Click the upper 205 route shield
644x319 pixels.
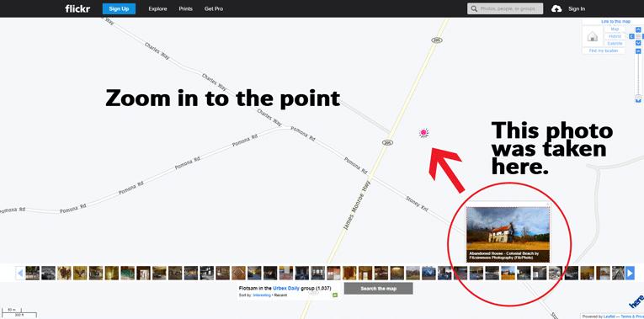[437, 40]
